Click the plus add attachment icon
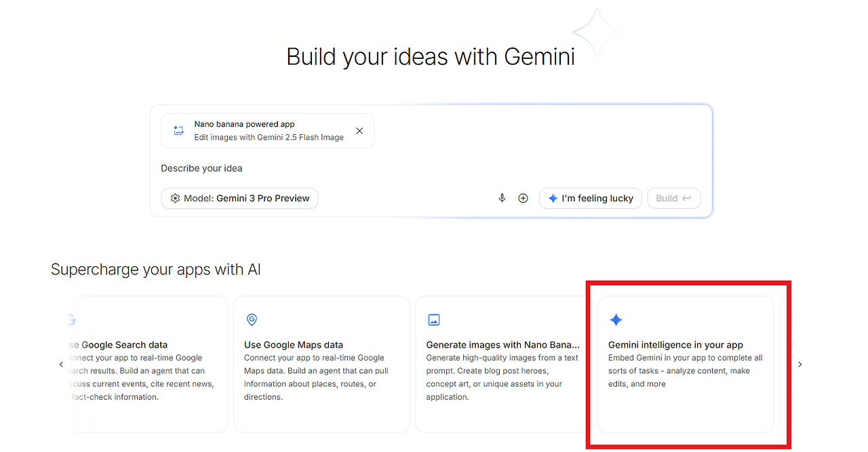 tap(523, 199)
